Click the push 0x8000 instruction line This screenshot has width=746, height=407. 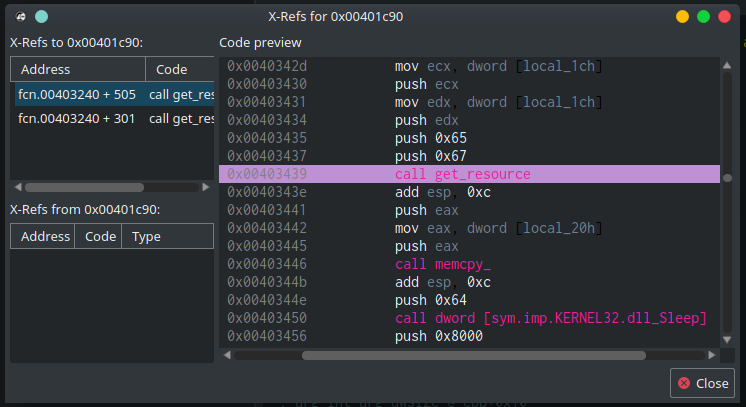coord(439,336)
